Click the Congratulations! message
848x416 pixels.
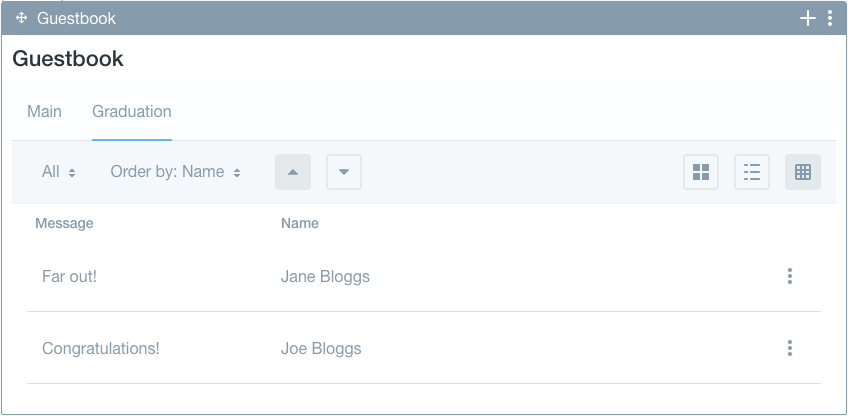click(x=101, y=348)
